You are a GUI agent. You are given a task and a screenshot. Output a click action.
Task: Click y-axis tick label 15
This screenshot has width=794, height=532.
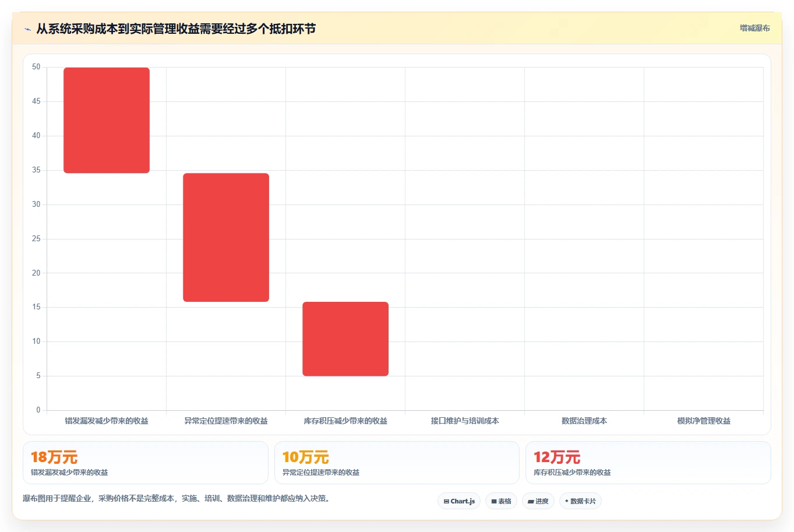[36, 307]
